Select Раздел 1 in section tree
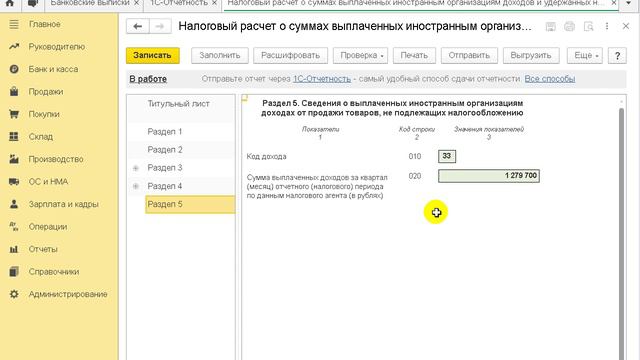640x360 pixels. (165, 132)
